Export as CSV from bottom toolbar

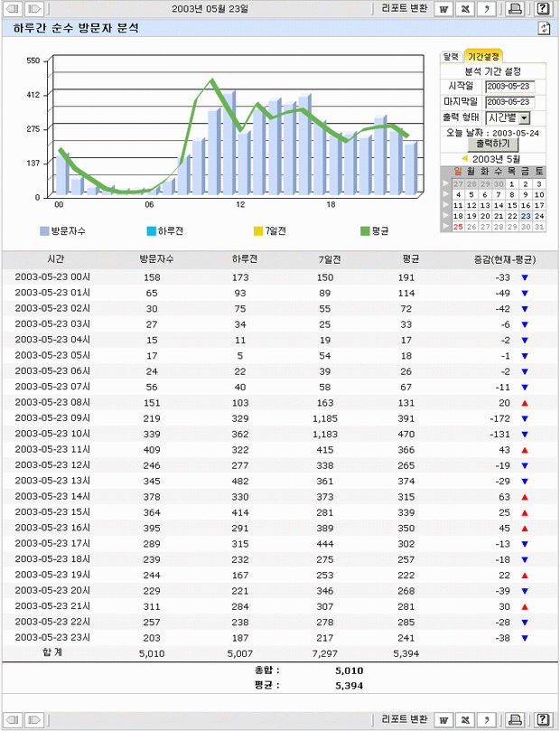(487, 720)
